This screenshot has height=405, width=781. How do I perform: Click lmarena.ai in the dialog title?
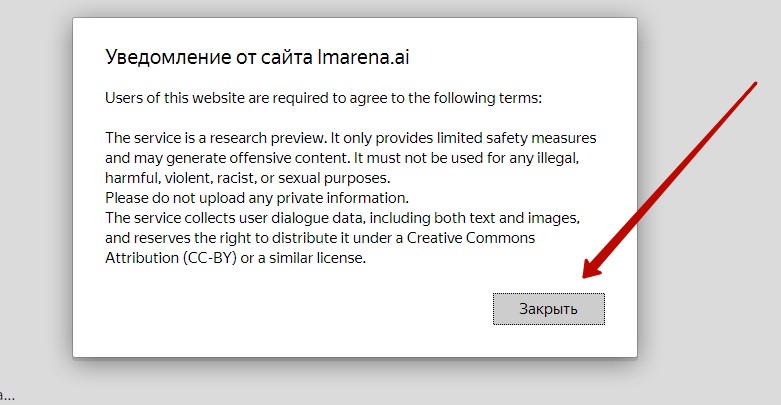click(x=362, y=57)
